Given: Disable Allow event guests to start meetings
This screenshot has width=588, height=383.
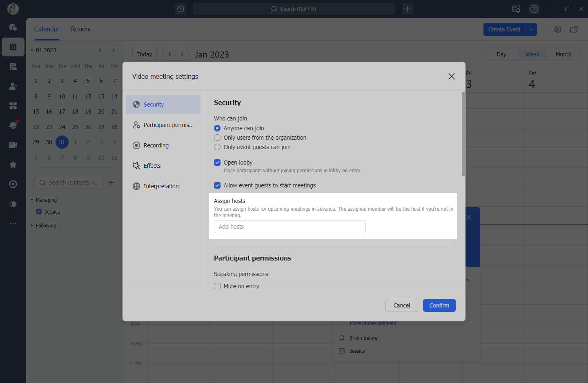Looking at the screenshot, I should [217, 185].
